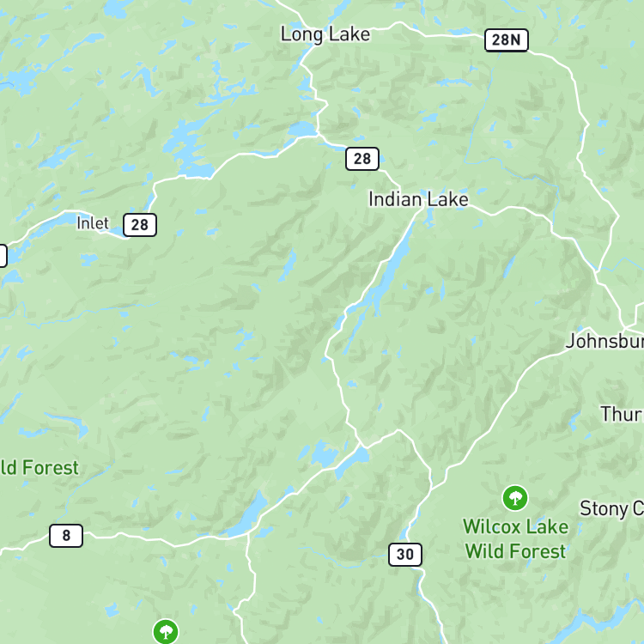Select the large lake cluster northeast of Inlet
644x644 pixels.
click(x=187, y=146)
